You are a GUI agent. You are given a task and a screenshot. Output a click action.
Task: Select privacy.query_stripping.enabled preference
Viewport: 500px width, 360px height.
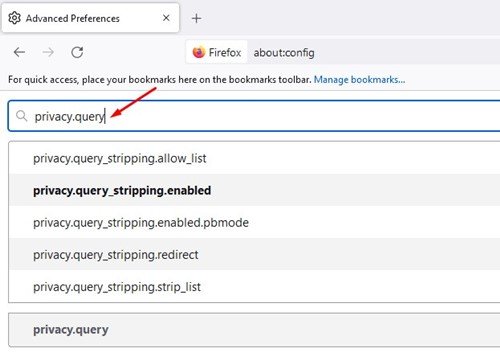point(254,190)
